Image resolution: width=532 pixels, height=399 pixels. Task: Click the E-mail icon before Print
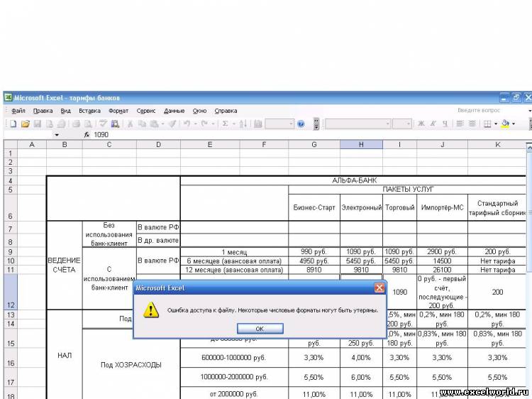[x=62, y=124]
